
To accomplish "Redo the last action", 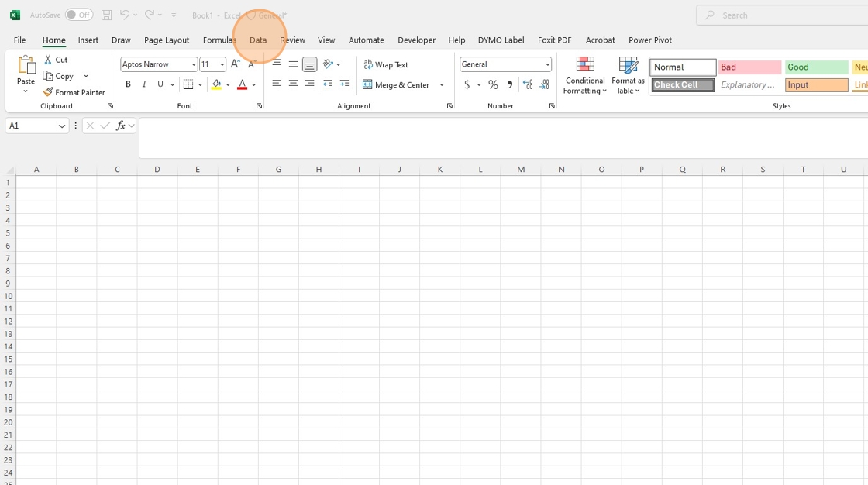I will pos(150,15).
